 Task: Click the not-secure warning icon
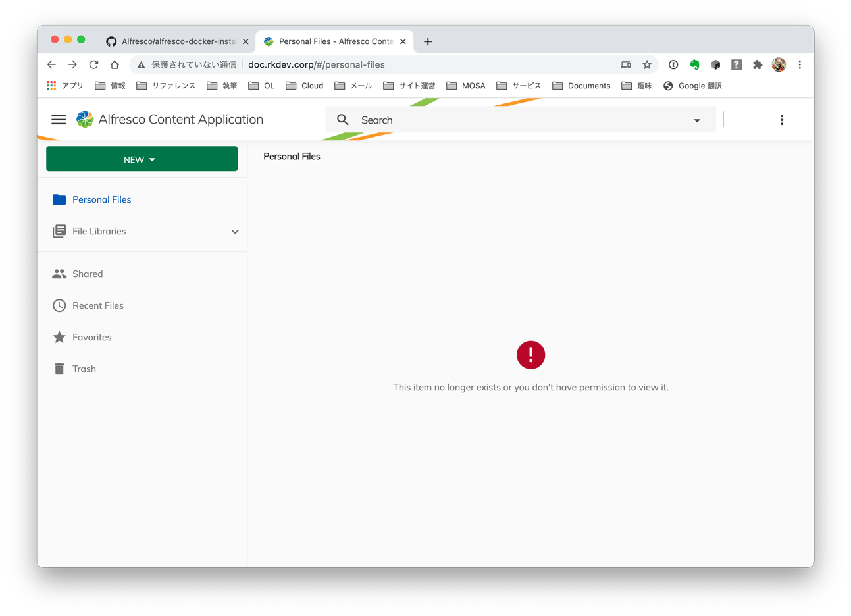(x=141, y=64)
